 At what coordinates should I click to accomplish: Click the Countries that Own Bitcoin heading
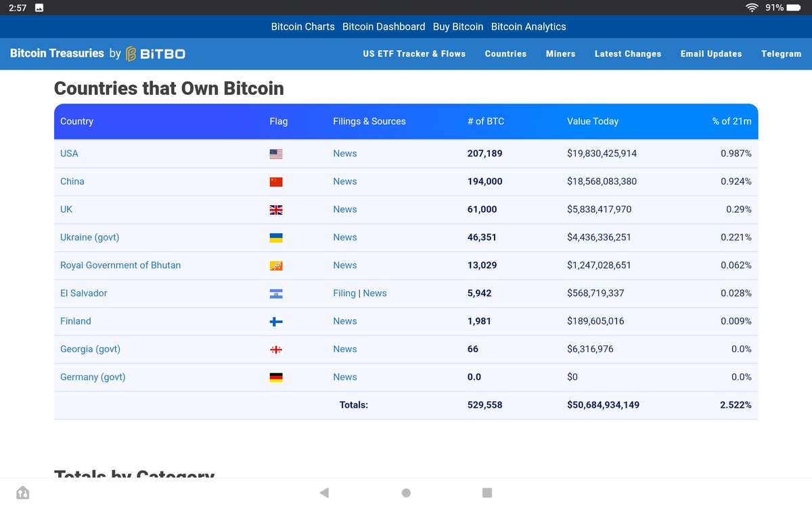pyautogui.click(x=169, y=89)
